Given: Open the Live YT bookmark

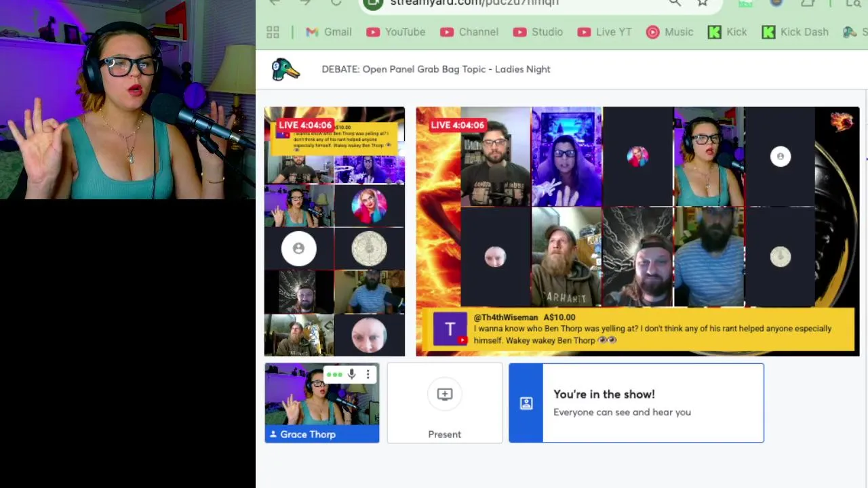Looking at the screenshot, I should pos(604,32).
